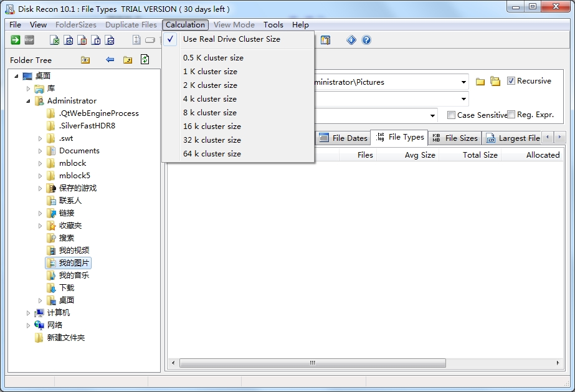Viewport: 575px width, 392px height.
Task: Uncheck the Recursive checkbox
Action: (x=511, y=81)
